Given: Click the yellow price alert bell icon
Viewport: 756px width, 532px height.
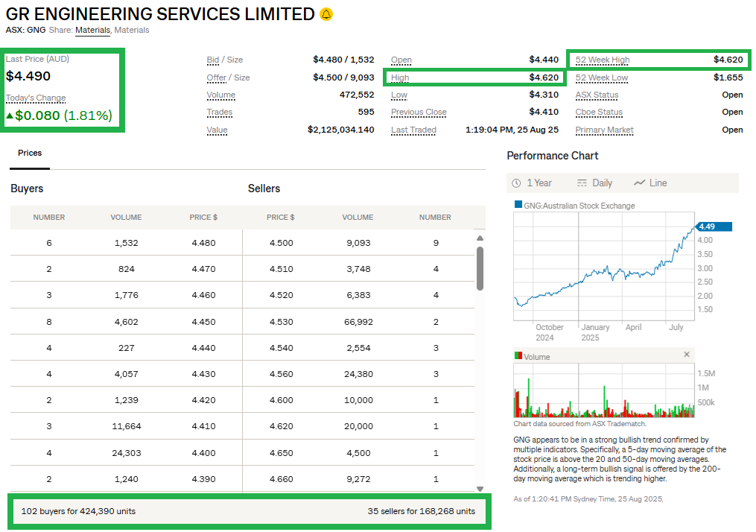Looking at the screenshot, I should pos(326,14).
